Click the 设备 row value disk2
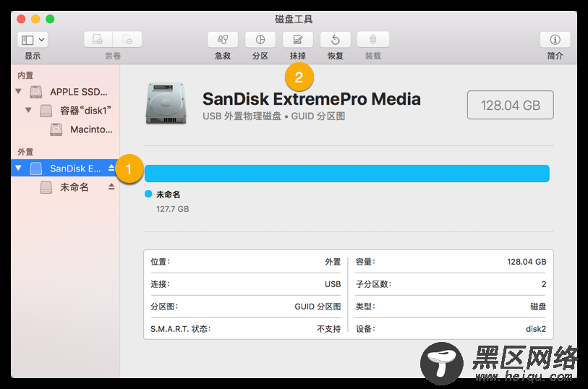The width and height of the screenshot is (588, 389). coord(536,329)
